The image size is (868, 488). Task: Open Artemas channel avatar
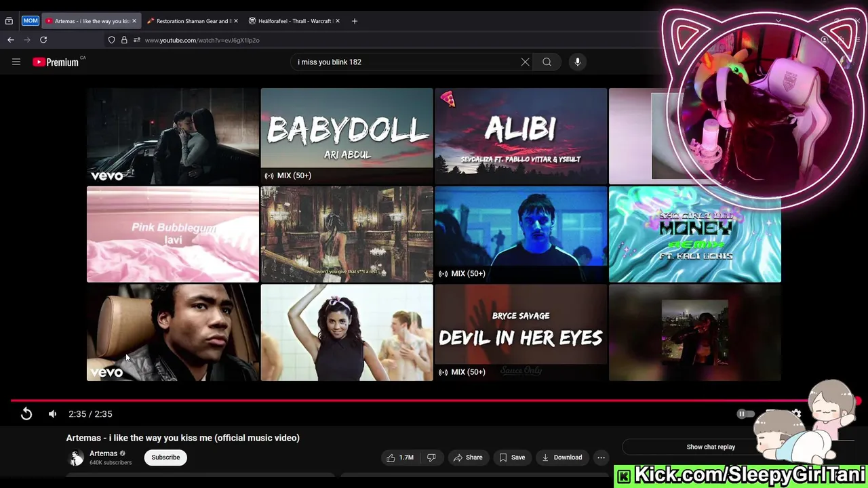77,457
